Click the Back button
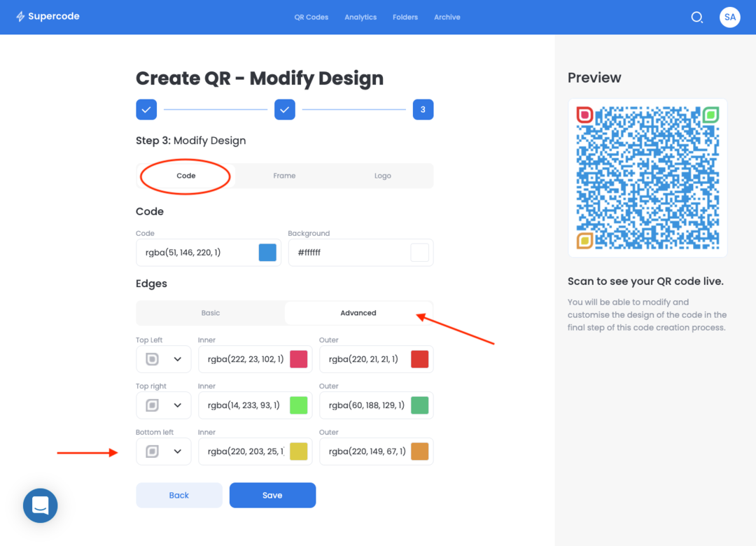The height and width of the screenshot is (546, 756). coord(178,495)
